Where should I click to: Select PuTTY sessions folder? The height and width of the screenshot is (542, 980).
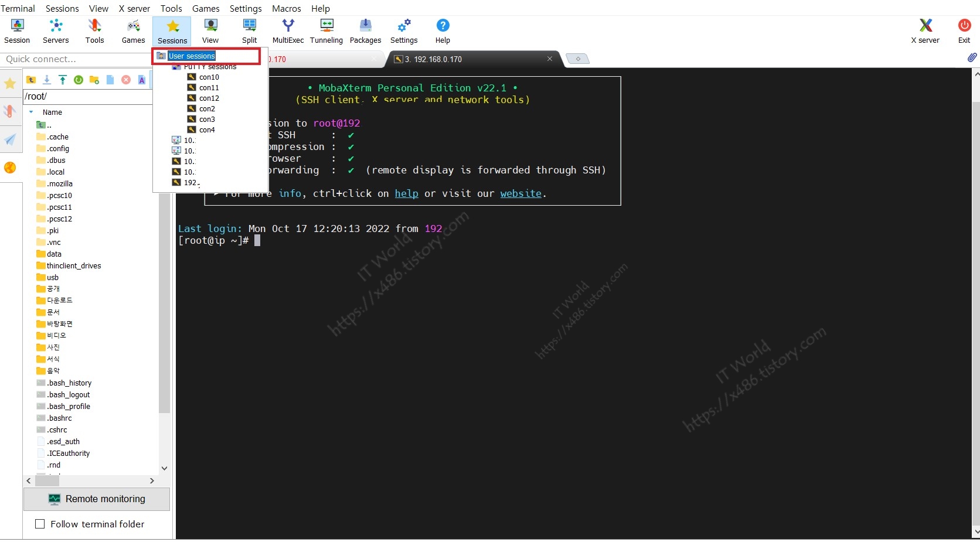[210, 67]
